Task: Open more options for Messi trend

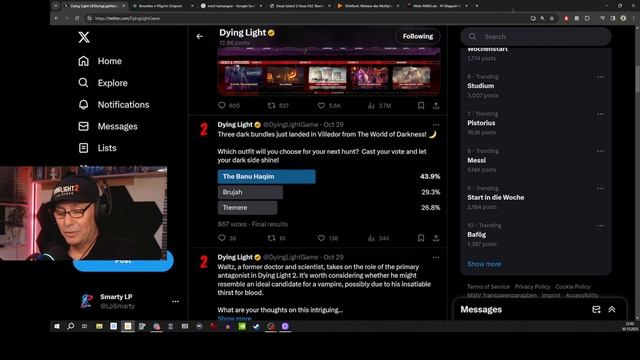Action: (x=600, y=151)
